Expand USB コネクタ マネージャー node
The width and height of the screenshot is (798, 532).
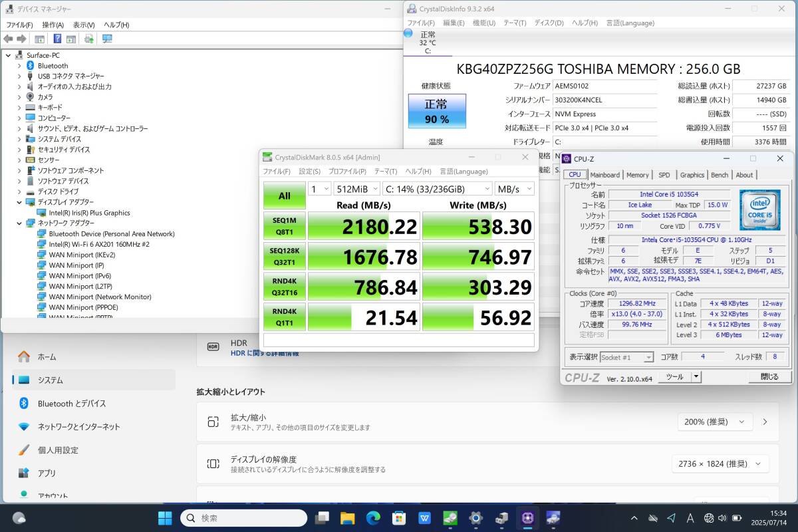click(19, 76)
